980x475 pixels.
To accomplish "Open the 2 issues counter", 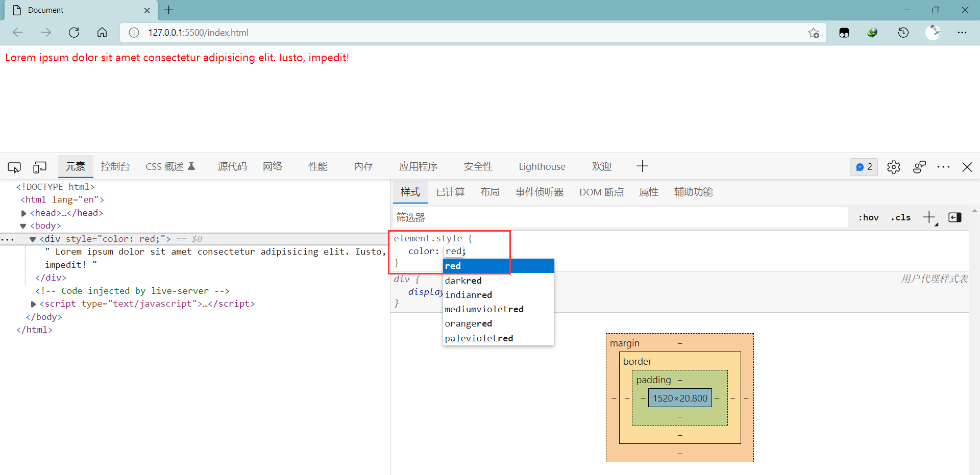I will (x=864, y=167).
